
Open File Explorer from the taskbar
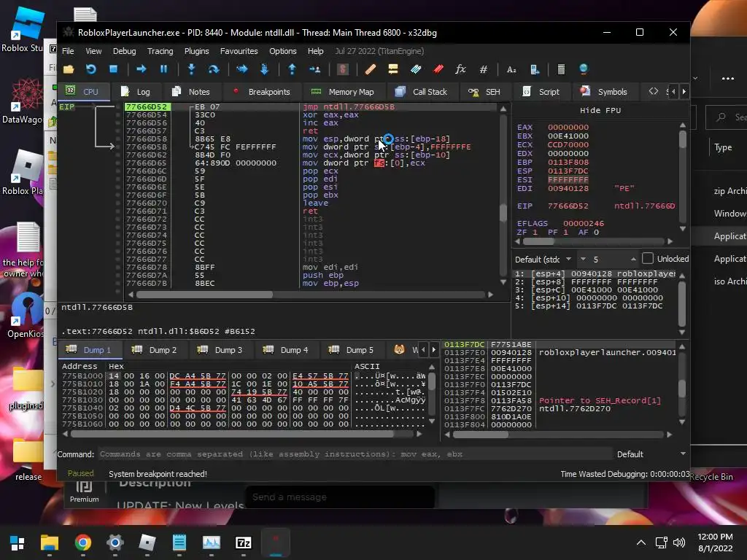[x=50, y=542]
